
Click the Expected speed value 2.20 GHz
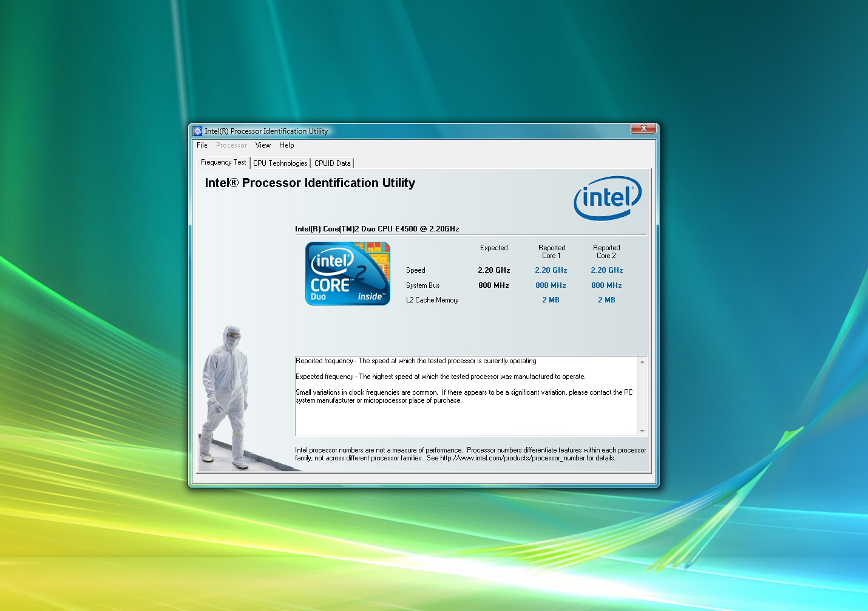(x=494, y=270)
